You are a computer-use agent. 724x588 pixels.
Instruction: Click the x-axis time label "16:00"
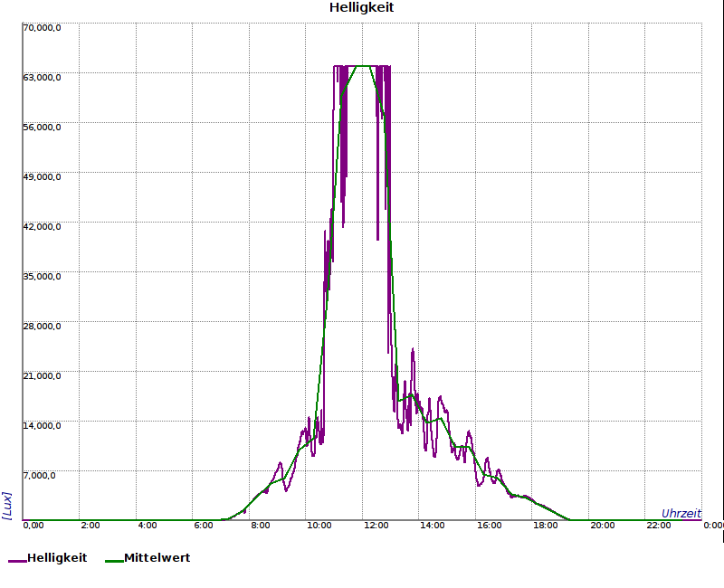coord(489,526)
